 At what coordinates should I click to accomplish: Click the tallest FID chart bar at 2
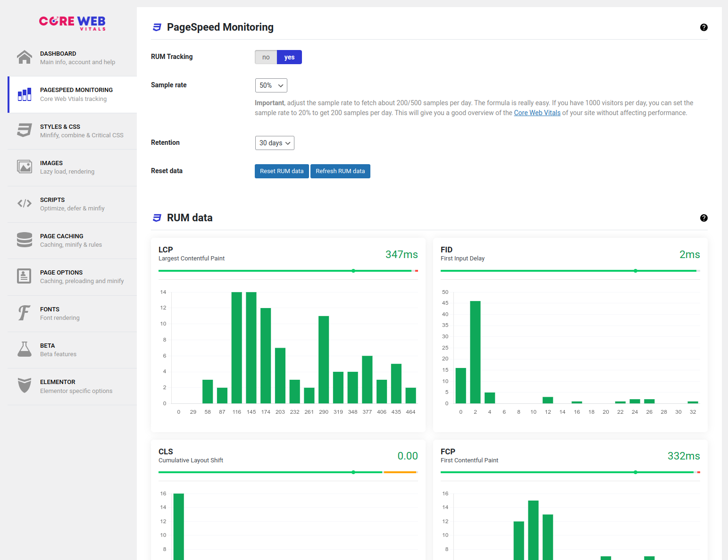pyautogui.click(x=475, y=352)
